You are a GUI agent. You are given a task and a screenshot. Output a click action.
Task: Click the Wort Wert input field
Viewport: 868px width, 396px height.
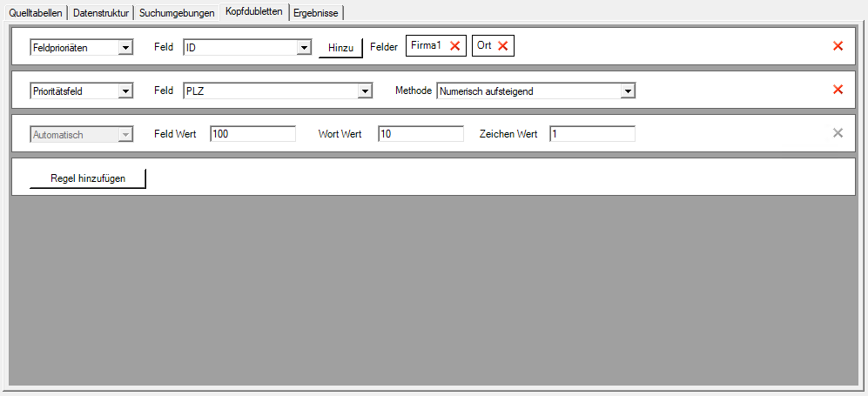[421, 134]
